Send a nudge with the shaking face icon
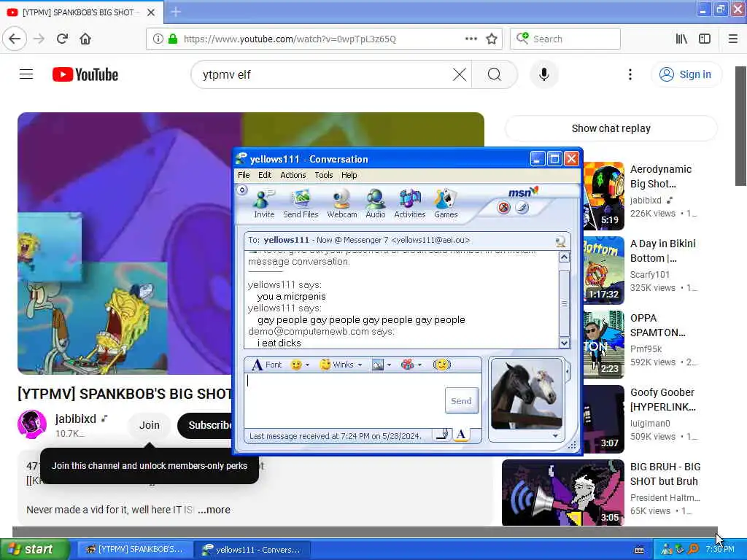747x560 pixels. pos(441,365)
